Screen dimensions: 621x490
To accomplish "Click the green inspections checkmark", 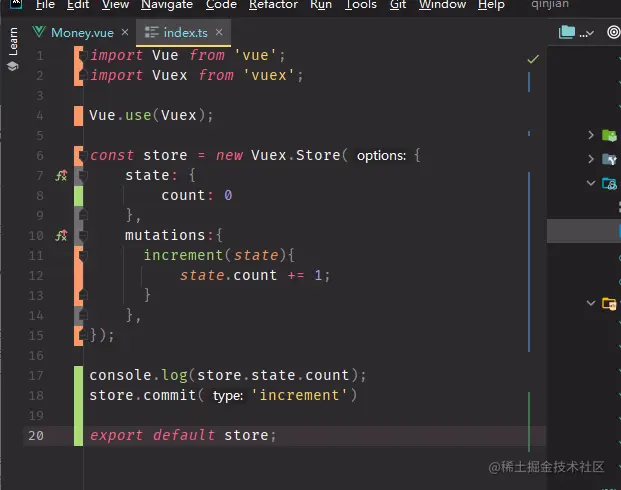I will click(x=533, y=59).
